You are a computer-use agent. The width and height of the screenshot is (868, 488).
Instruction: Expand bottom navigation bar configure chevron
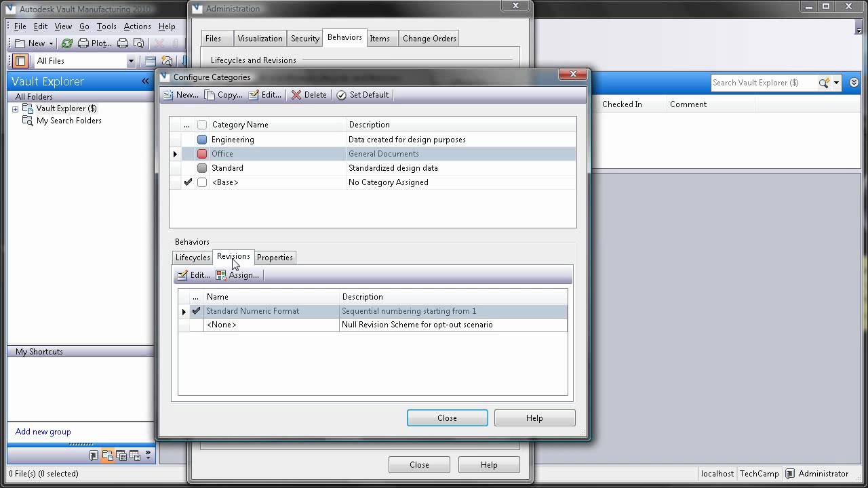tap(149, 455)
